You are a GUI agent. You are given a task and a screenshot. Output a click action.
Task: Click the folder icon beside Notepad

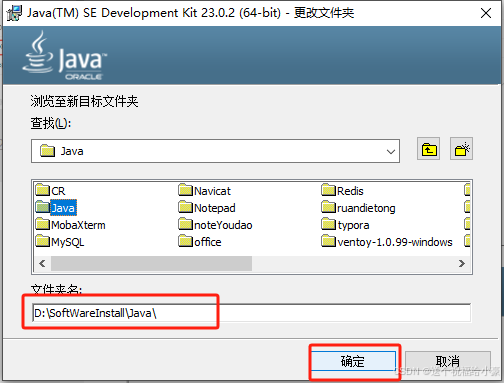point(185,207)
